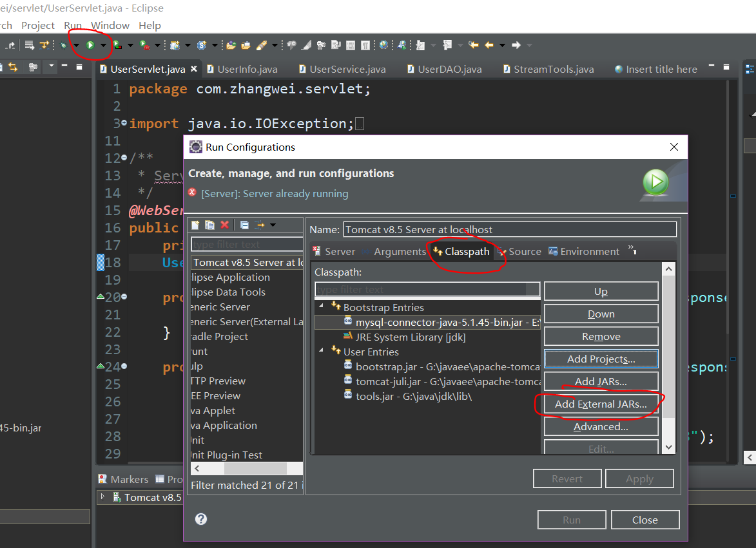Click the Down button
This screenshot has height=548, width=756.
click(601, 314)
